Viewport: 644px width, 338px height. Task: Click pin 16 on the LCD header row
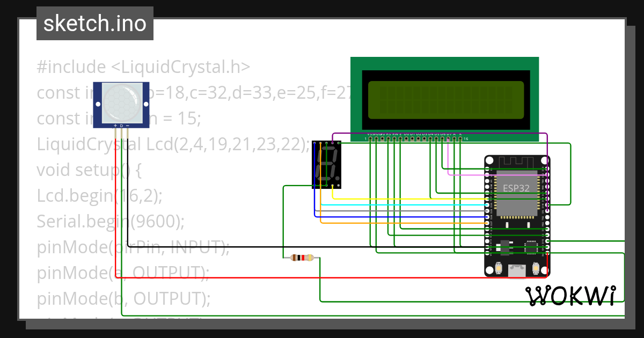click(x=460, y=138)
